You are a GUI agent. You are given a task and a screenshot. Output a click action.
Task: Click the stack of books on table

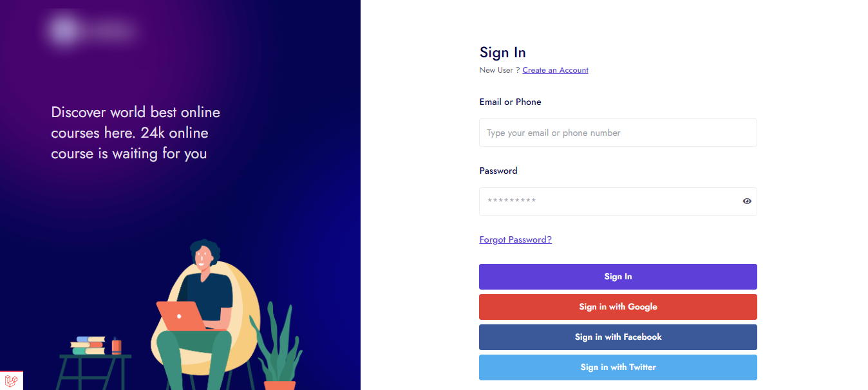pos(88,345)
